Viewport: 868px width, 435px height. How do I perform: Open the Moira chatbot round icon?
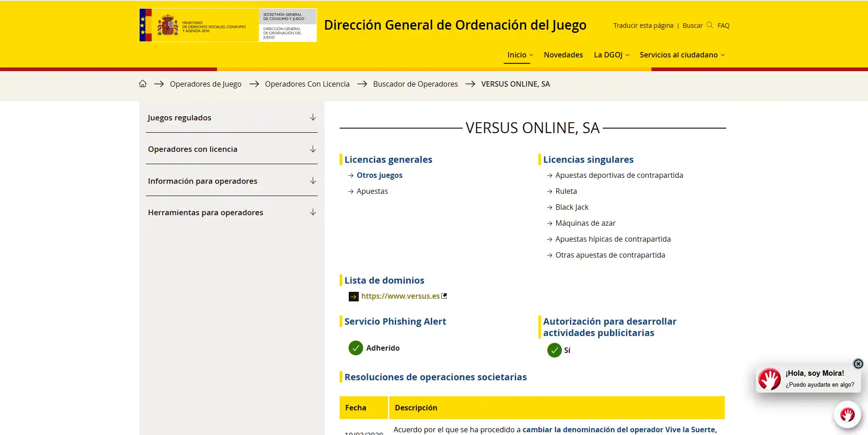click(847, 414)
